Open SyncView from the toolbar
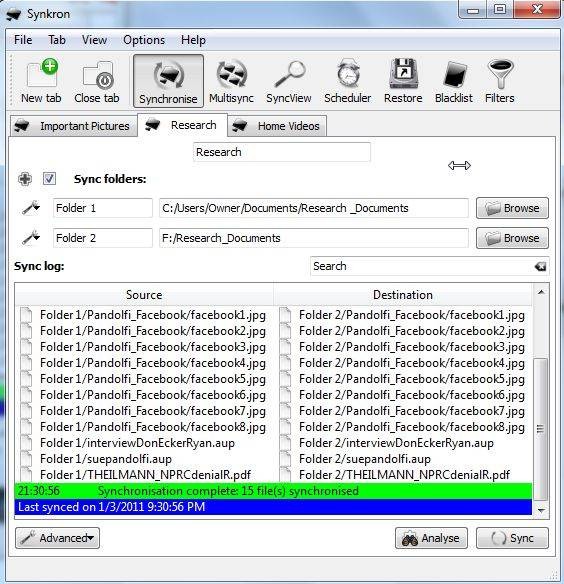 tap(289, 81)
